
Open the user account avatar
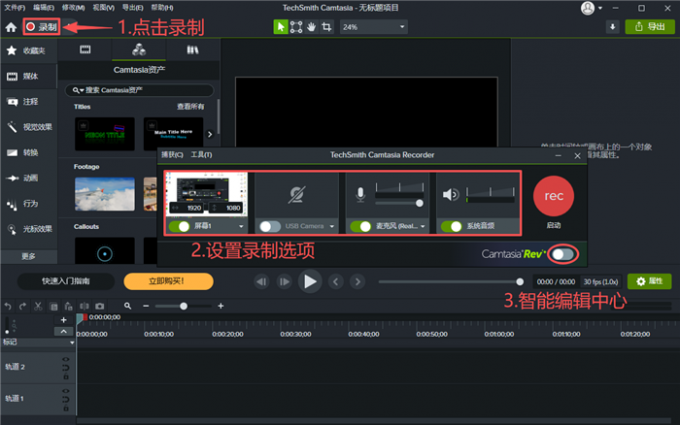pyautogui.click(x=588, y=8)
